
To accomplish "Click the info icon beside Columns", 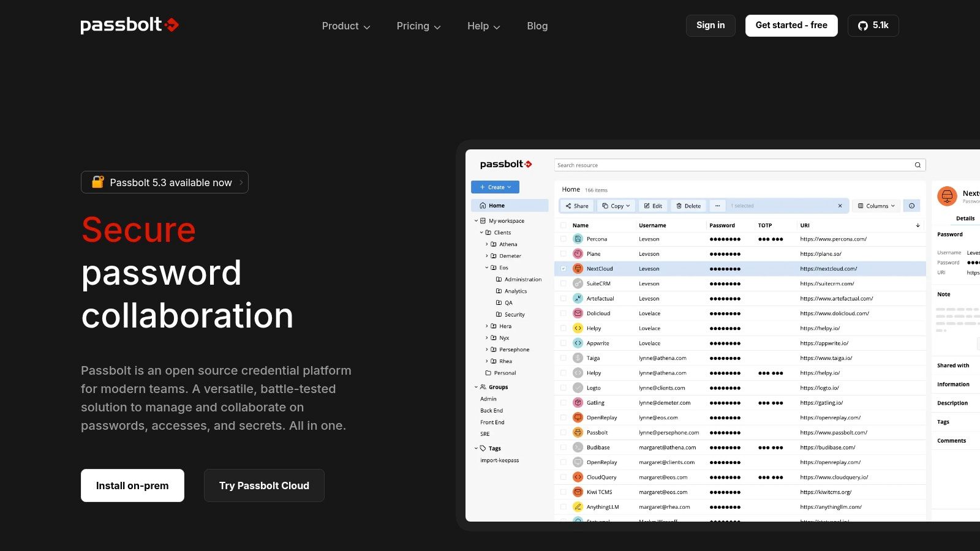I will pyautogui.click(x=911, y=206).
